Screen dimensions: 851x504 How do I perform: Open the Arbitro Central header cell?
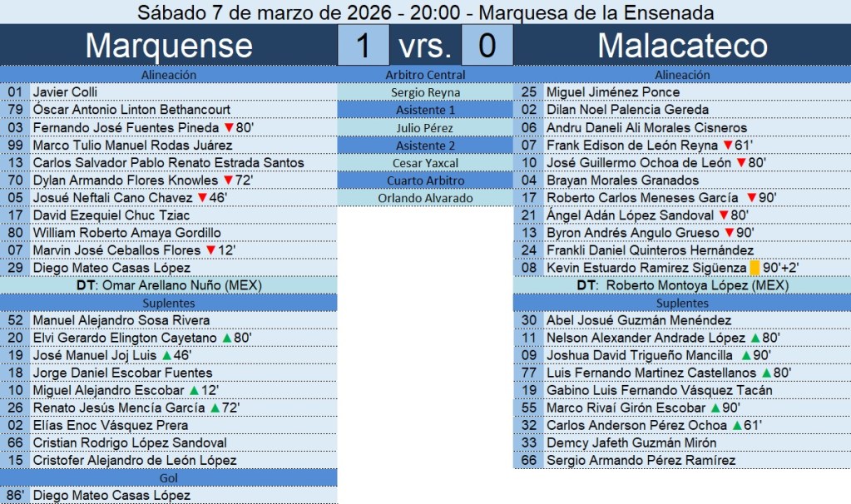[x=425, y=75]
